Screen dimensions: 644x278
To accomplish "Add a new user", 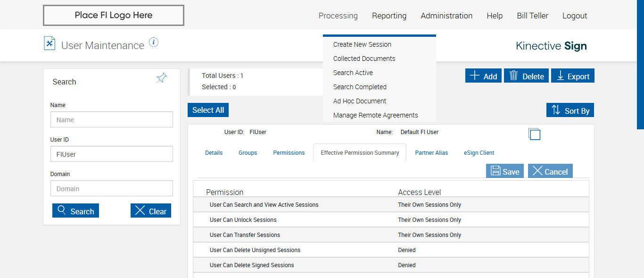I will (x=483, y=76).
